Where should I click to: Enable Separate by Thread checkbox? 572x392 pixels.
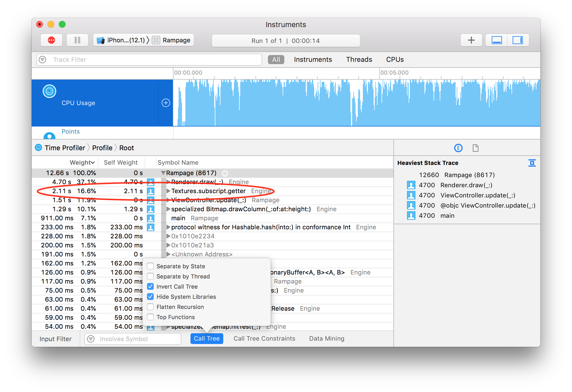(x=151, y=276)
